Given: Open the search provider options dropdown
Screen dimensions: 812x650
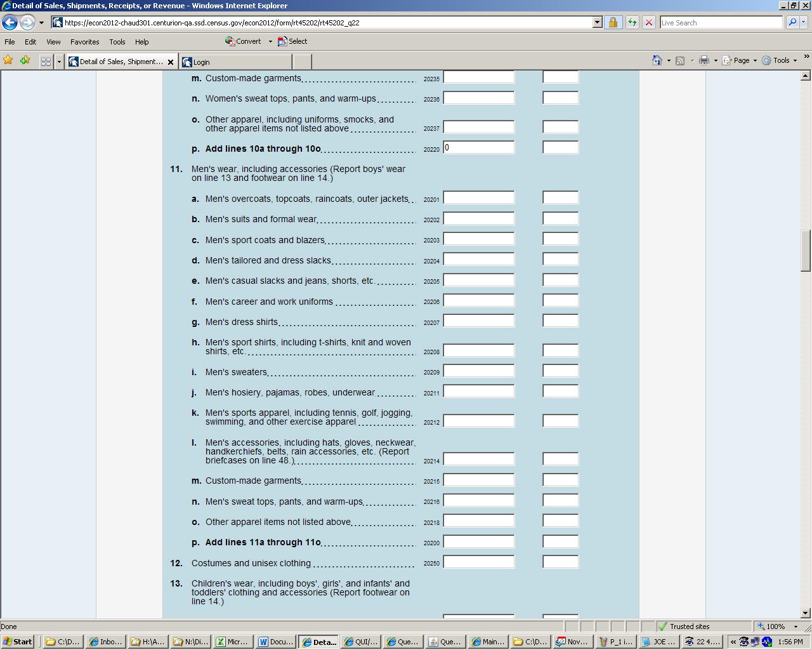Looking at the screenshot, I should 804,22.
